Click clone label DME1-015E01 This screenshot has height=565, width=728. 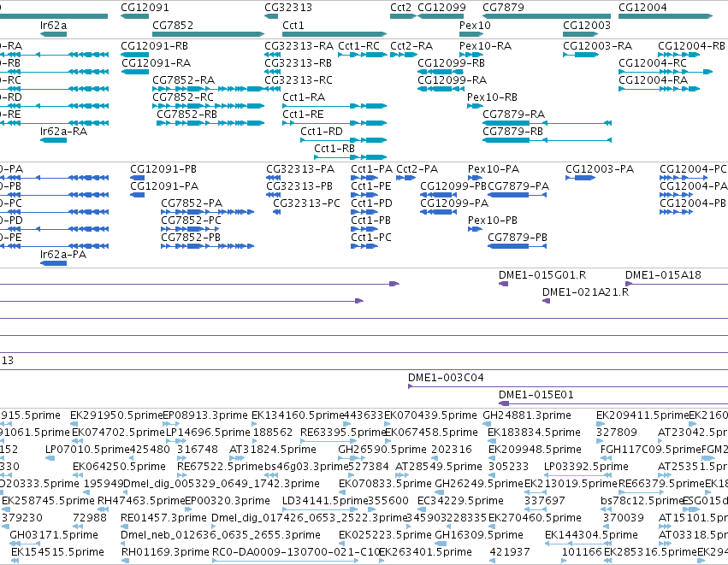[x=536, y=395]
